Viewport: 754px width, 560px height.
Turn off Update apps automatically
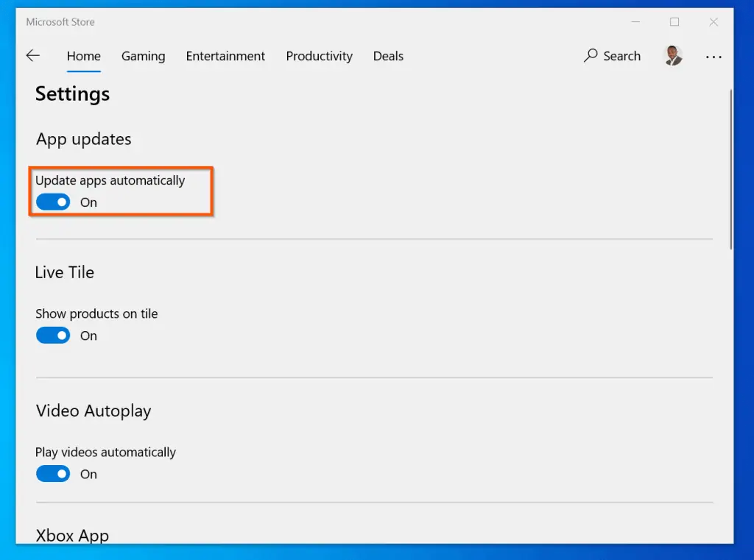click(53, 202)
